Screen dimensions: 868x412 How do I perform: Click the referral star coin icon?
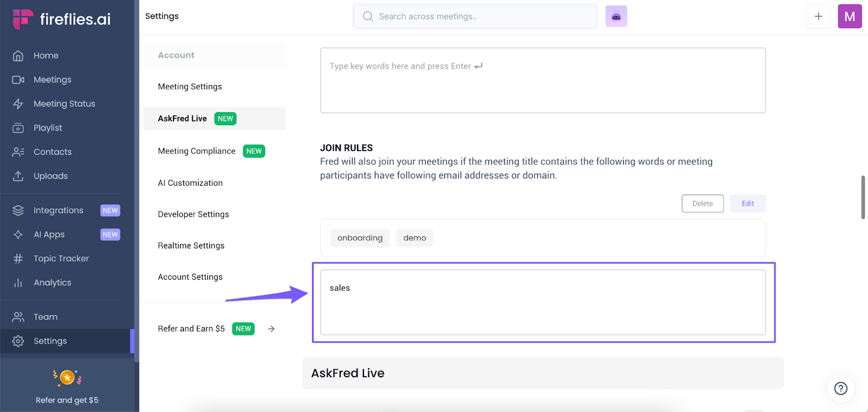click(x=67, y=377)
